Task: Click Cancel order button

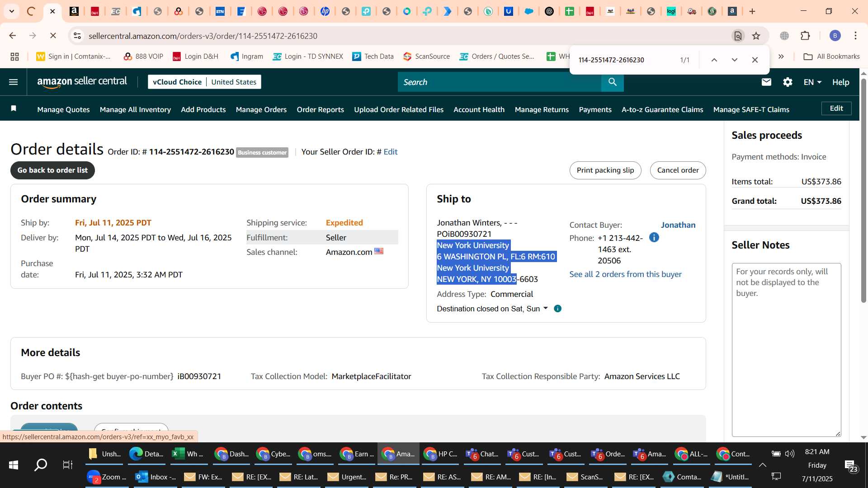Action: pyautogui.click(x=678, y=170)
